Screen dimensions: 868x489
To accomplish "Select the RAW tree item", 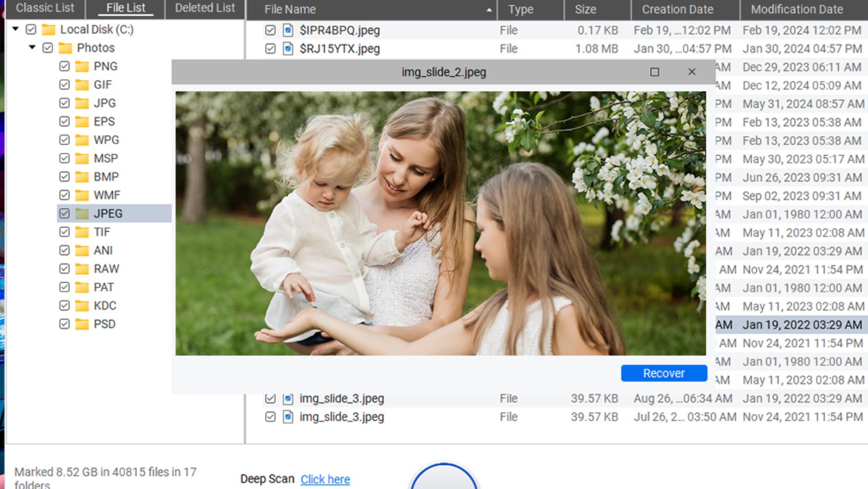I will [106, 269].
